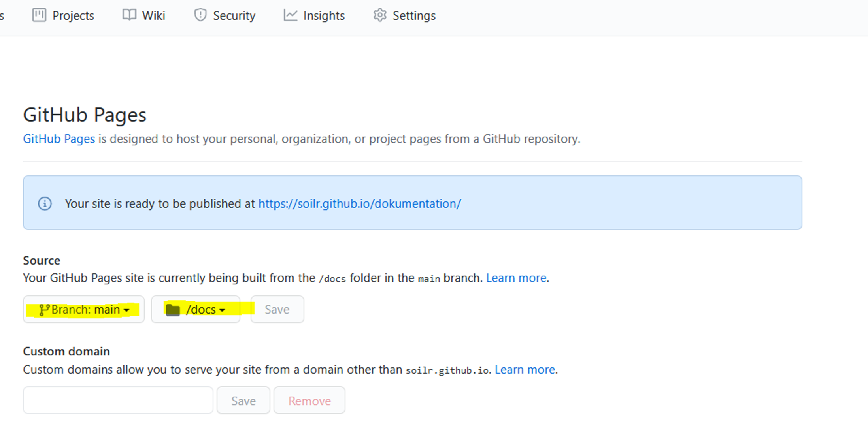Open Learn more link in the Source section
The height and width of the screenshot is (425, 868).
coord(516,278)
